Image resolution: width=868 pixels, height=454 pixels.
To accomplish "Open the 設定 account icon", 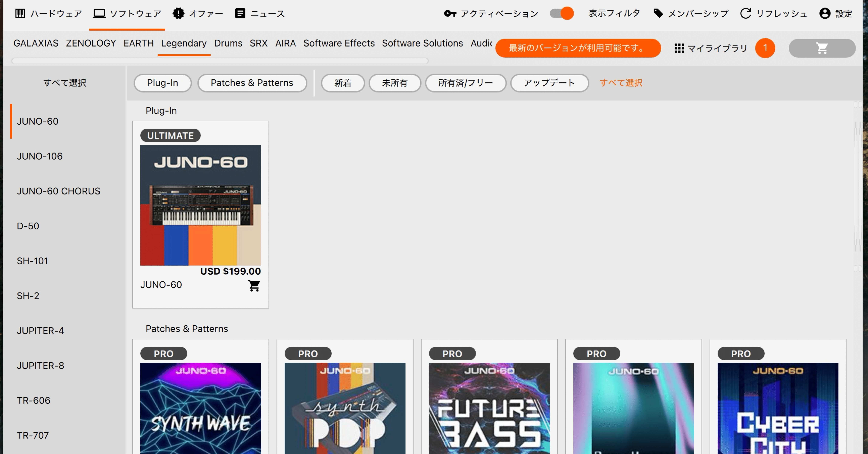I will (x=825, y=13).
